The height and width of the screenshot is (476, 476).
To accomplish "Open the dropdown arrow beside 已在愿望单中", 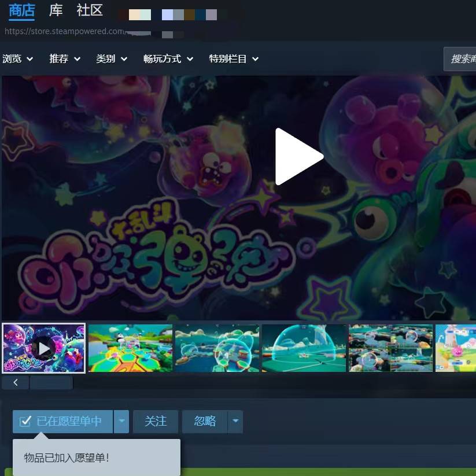I will (121, 422).
